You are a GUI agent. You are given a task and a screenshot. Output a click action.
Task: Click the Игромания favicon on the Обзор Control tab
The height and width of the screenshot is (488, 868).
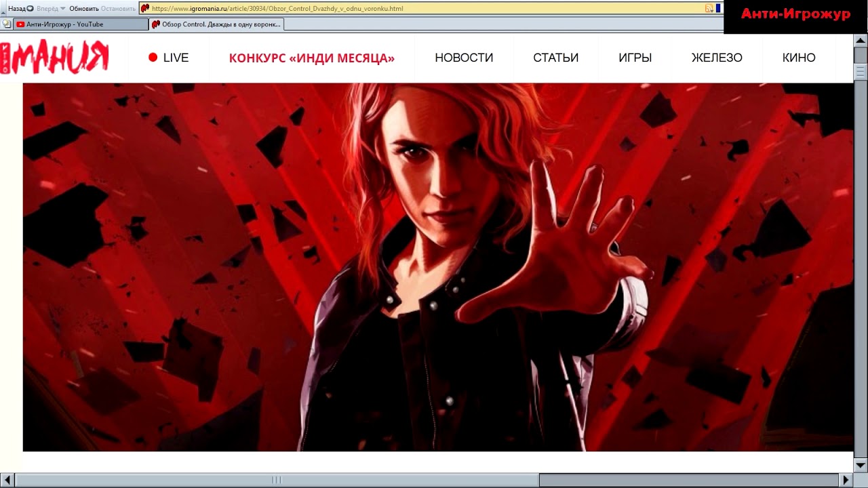(x=156, y=24)
